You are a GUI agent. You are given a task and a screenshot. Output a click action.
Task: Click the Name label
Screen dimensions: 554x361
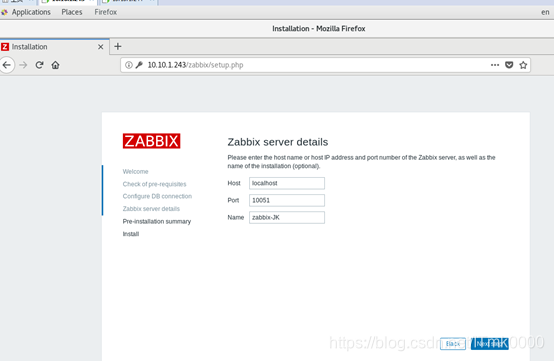tap(236, 217)
